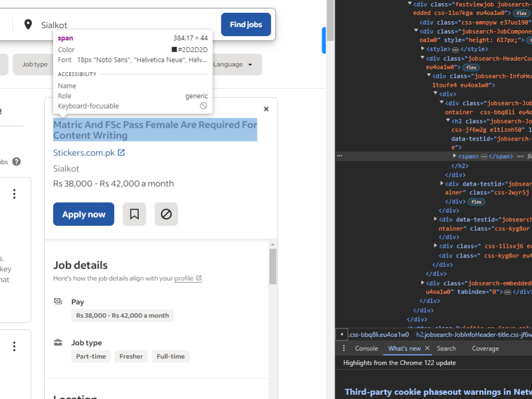Toggle the flex badge on the HeaderContainer div
Viewport: 532px width, 399px height.
[x=471, y=67]
